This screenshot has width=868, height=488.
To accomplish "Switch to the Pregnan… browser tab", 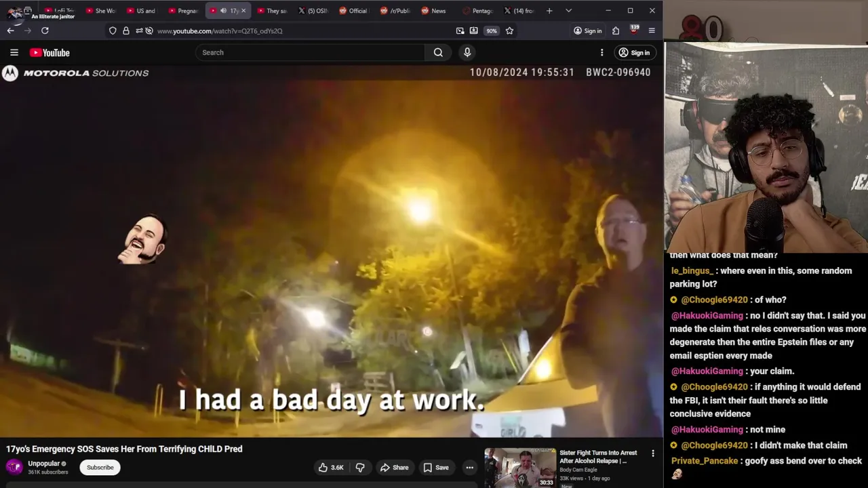I will pos(183,11).
